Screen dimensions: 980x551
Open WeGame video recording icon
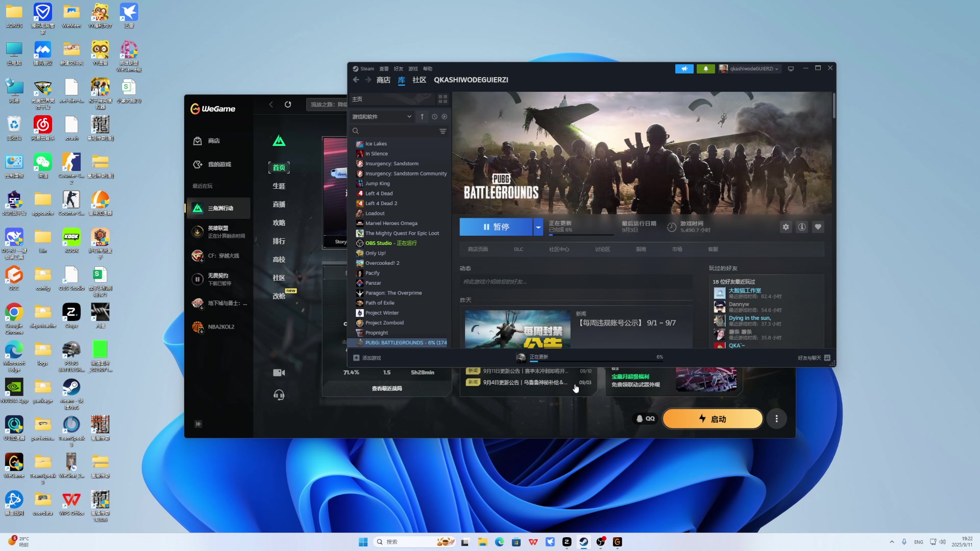coord(279,373)
